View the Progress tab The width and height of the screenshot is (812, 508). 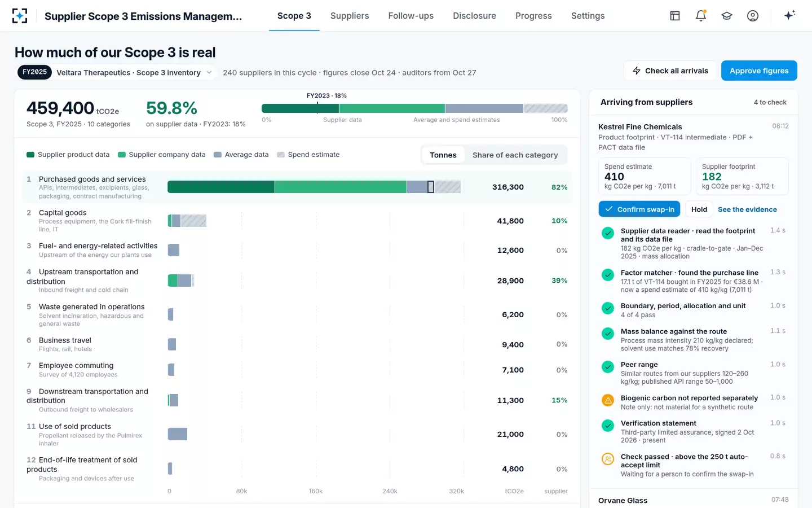click(x=533, y=16)
